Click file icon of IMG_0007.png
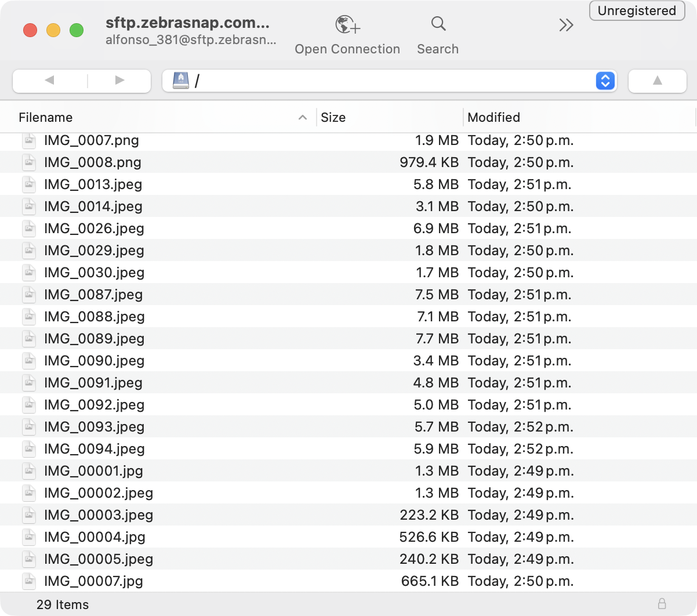This screenshot has width=697, height=616. pos(29,140)
